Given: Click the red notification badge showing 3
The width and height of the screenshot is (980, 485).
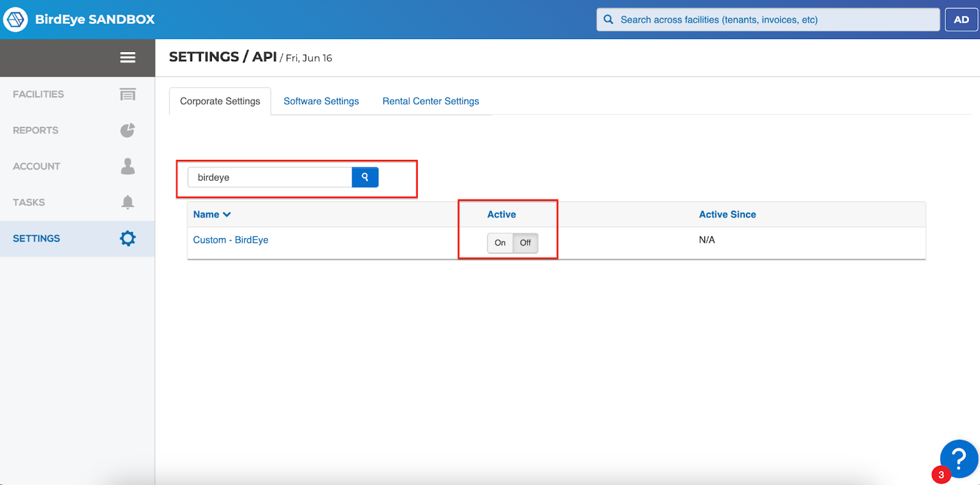Looking at the screenshot, I should (x=941, y=475).
